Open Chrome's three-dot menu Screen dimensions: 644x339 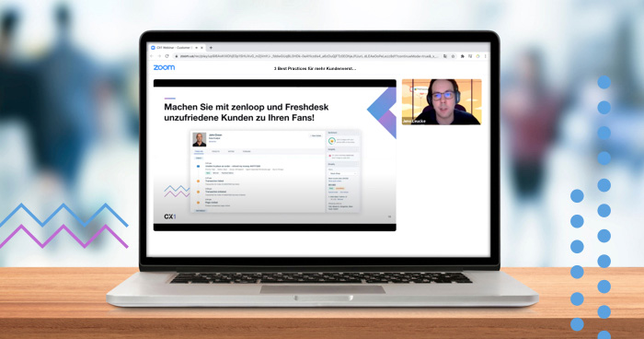coord(486,56)
